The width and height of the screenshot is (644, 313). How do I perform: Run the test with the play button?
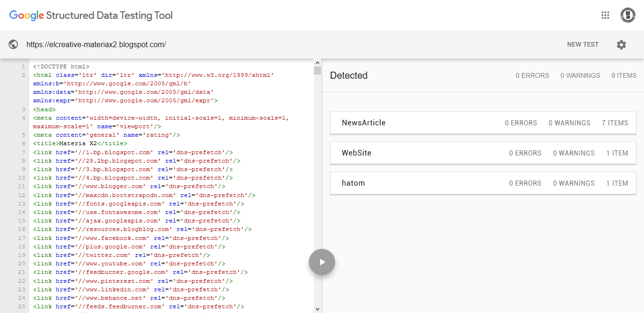[322, 262]
